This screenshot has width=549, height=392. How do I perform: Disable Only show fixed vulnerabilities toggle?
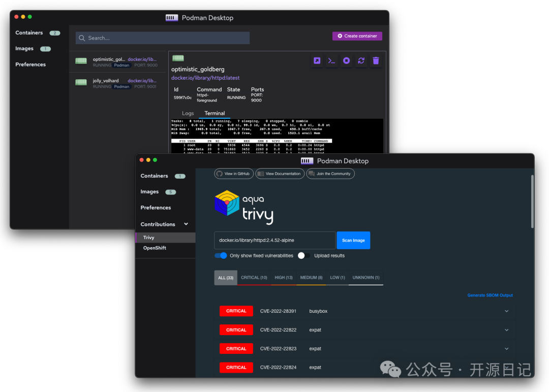(221, 255)
